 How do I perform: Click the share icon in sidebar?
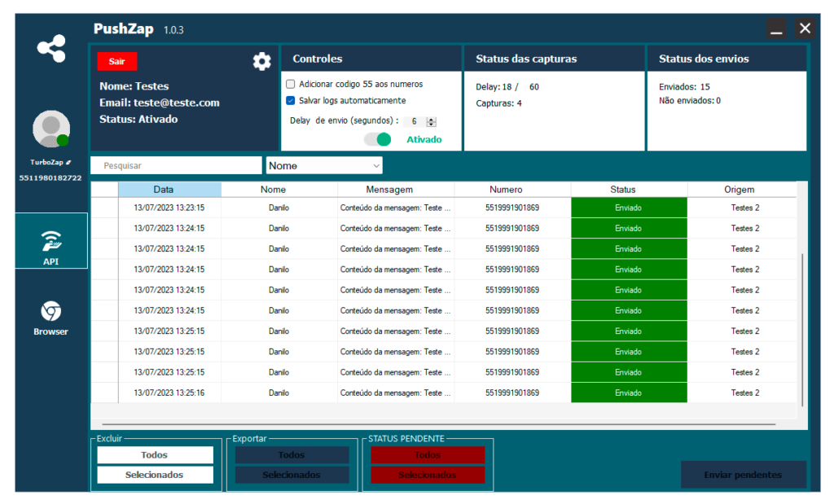[51, 49]
